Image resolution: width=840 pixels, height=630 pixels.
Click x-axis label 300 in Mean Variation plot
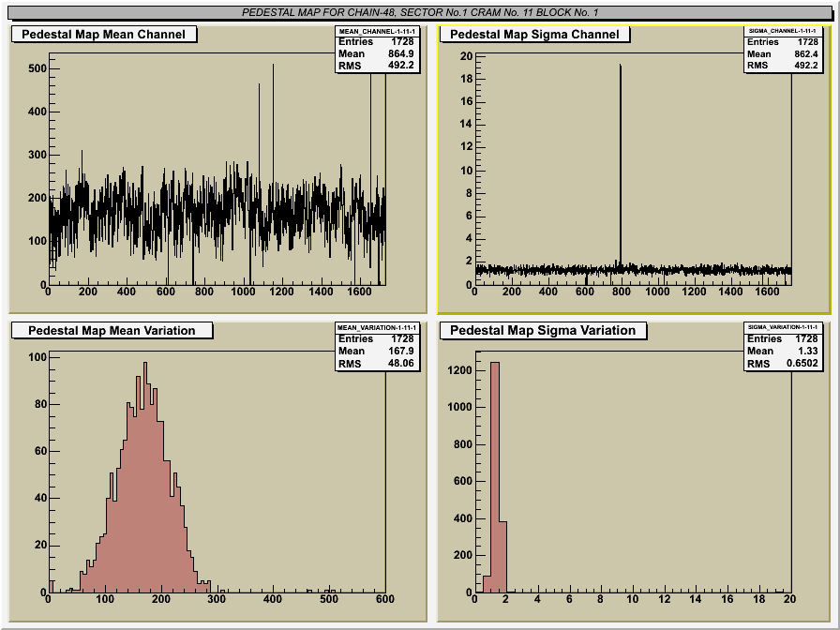(217, 599)
